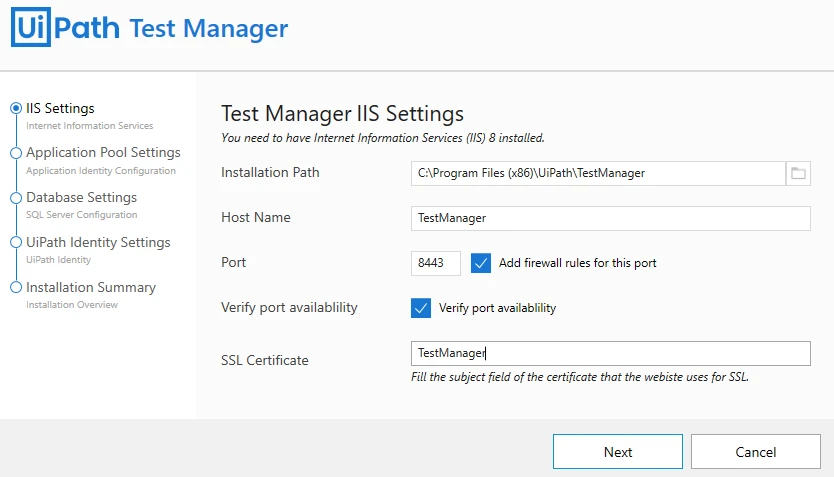This screenshot has height=477, width=834.
Task: Open UiPath Identity Settings step label
Action: pyautogui.click(x=98, y=242)
